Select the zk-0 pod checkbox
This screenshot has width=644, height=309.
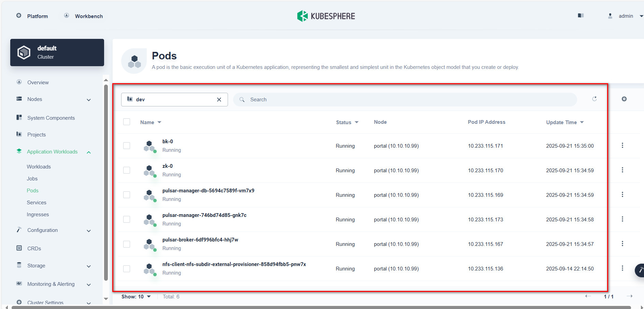(x=127, y=170)
